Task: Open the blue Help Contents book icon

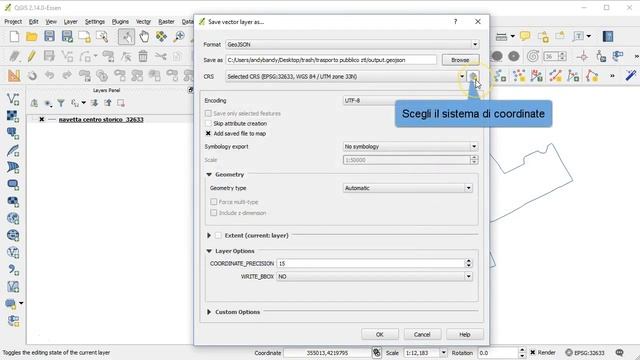Action: (x=608, y=37)
